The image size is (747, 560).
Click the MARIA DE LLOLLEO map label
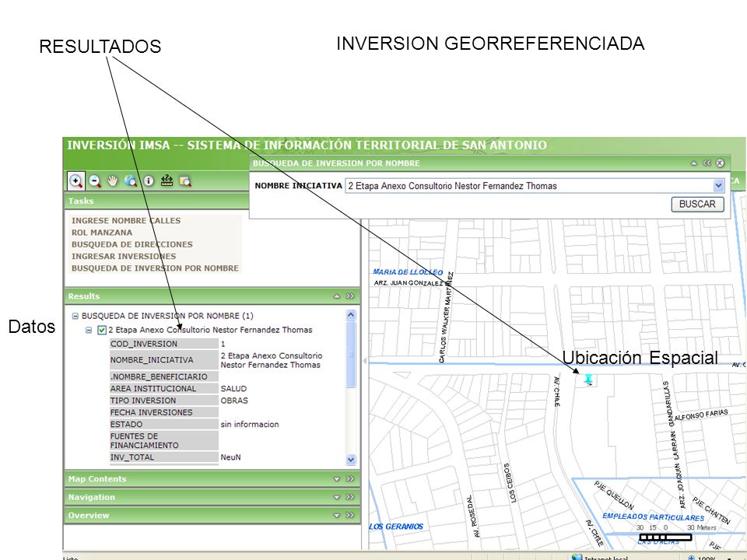pyautogui.click(x=408, y=272)
